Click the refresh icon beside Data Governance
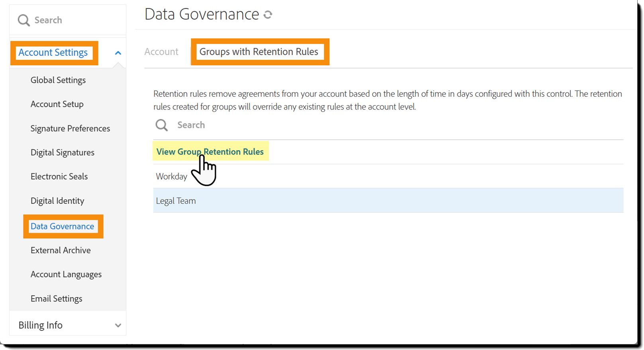Image resolution: width=644 pixels, height=350 pixels. [x=268, y=15]
